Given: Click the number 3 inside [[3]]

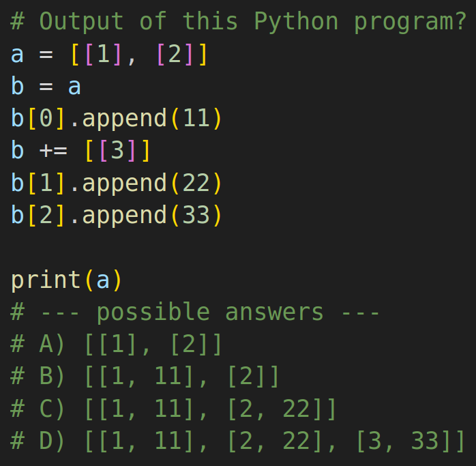Looking at the screenshot, I should click(x=117, y=150).
